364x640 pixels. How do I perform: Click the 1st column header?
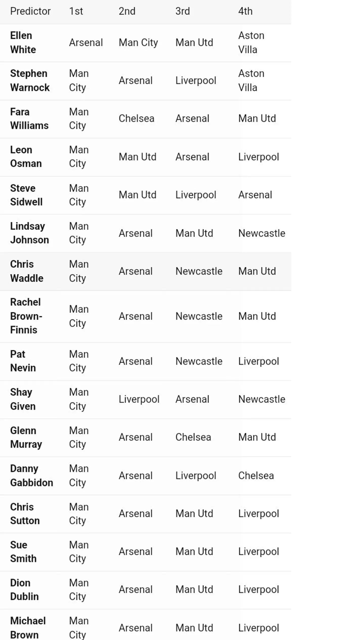coord(76,11)
